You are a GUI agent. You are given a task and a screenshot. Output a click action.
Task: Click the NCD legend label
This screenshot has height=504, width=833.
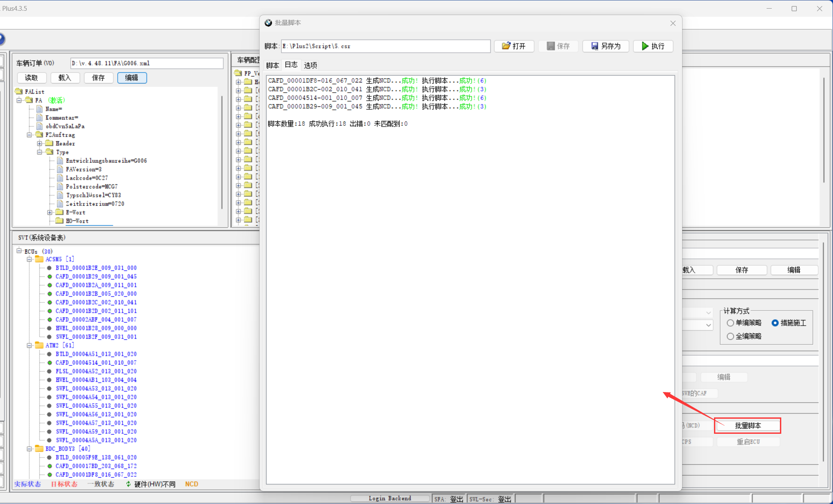191,484
